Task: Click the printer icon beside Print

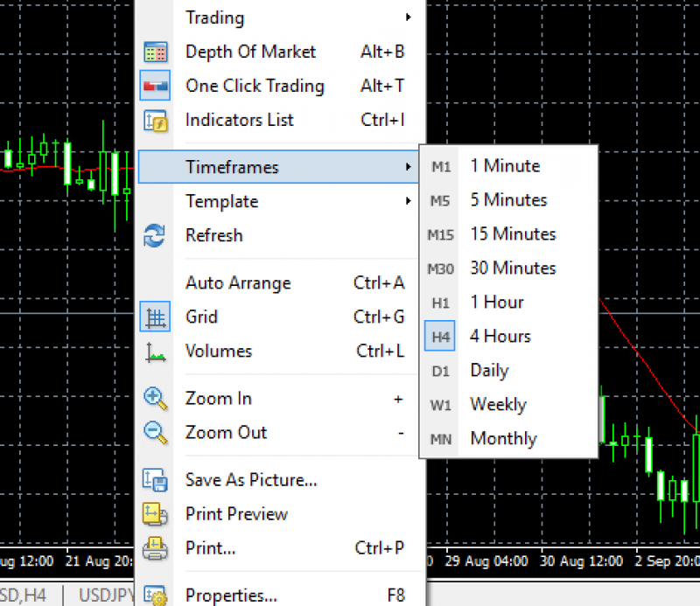Action: 155,548
